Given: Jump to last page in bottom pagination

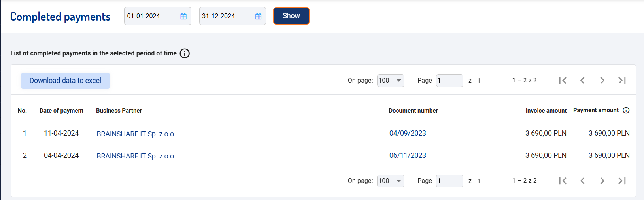Looking at the screenshot, I should (622, 181).
